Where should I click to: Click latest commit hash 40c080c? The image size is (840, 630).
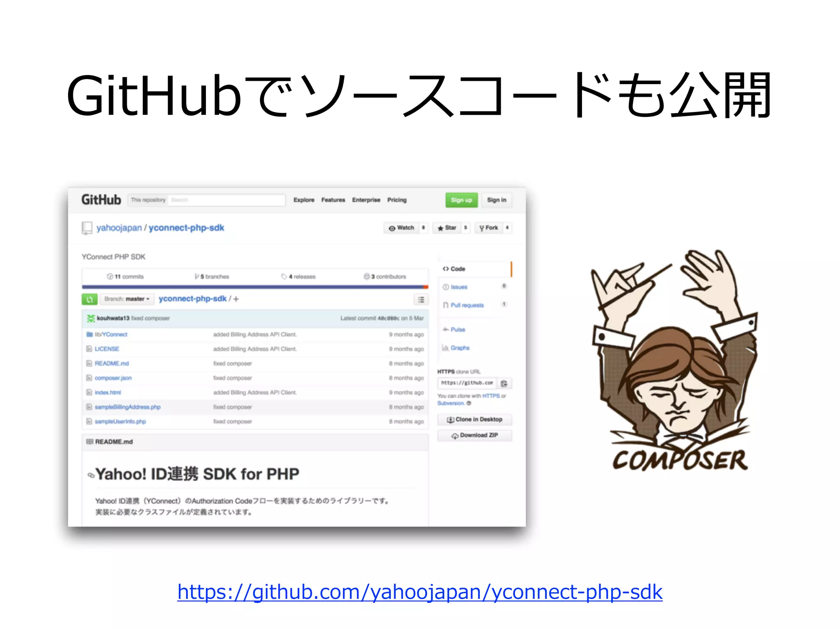coord(388,318)
